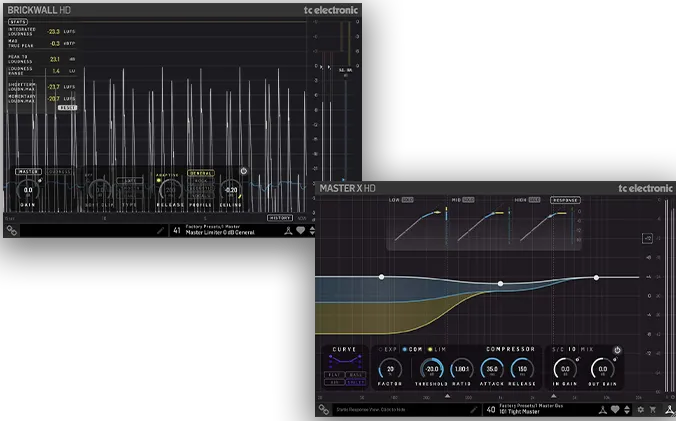Click the mid-high crossover triangle marker
The image size is (676, 421).
[553, 396]
